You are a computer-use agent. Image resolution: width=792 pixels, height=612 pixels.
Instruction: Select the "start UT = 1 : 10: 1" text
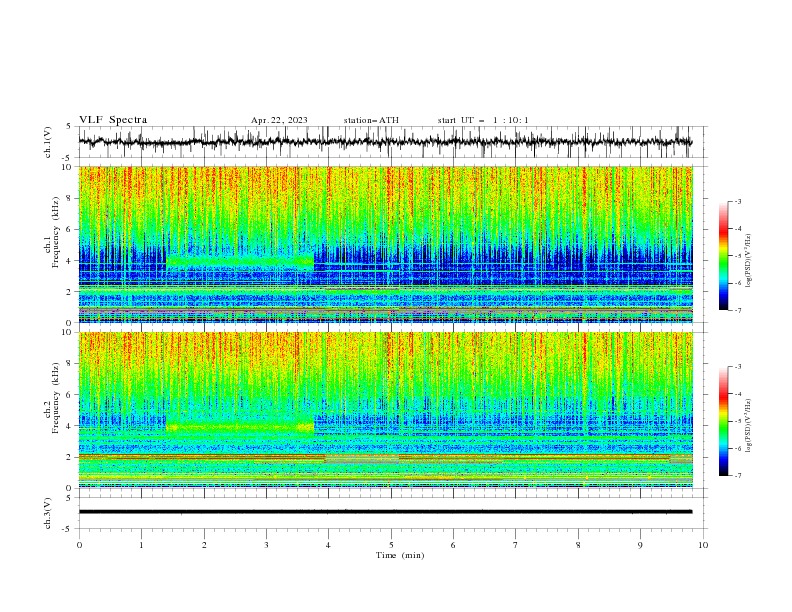click(x=483, y=120)
